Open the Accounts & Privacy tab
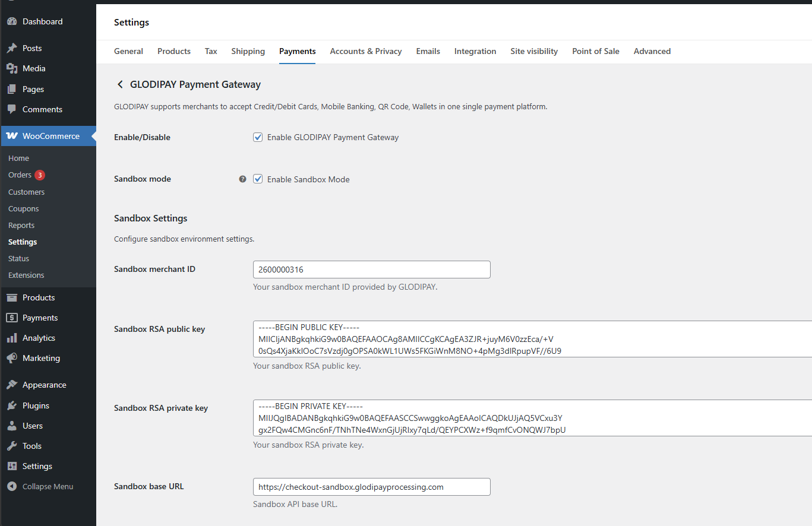812x526 pixels. (x=366, y=51)
